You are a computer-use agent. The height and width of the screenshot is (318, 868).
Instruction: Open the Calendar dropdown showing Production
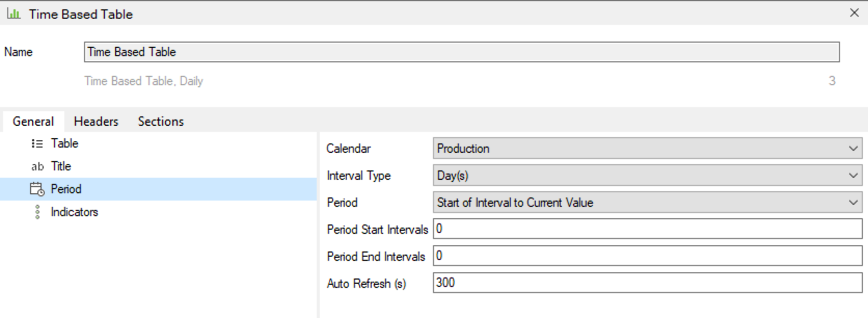pos(647,149)
